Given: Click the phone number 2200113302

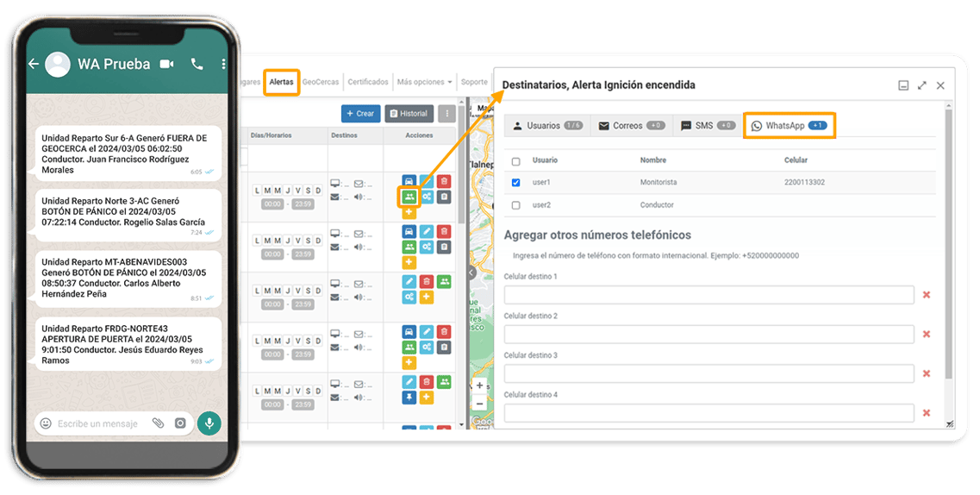Looking at the screenshot, I should pyautogui.click(x=804, y=183).
